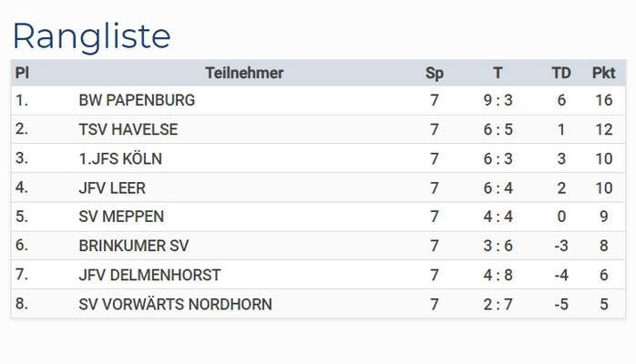Click the TD column header
Screen dimensions: 636x364
[x=561, y=73]
